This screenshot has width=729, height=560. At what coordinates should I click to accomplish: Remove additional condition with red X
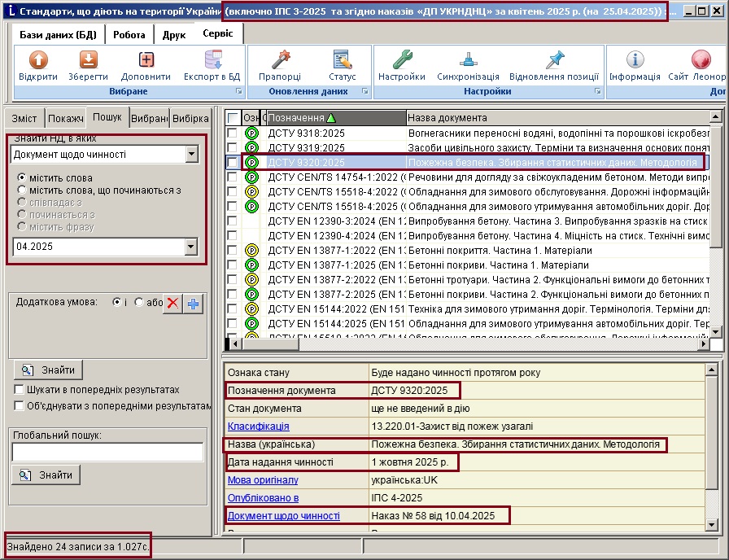point(172,304)
